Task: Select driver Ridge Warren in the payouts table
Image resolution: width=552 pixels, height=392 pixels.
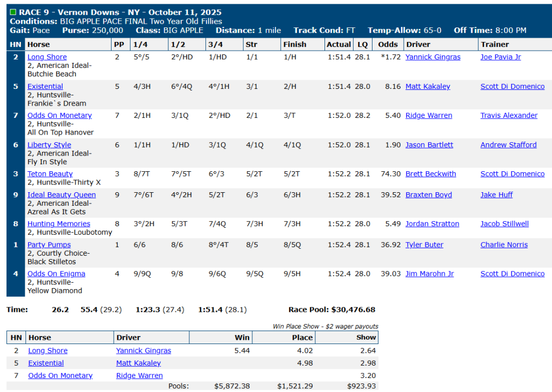Action: point(139,375)
